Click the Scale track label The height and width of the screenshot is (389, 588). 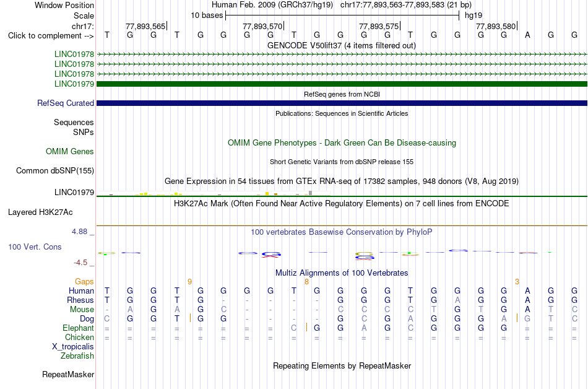click(84, 15)
